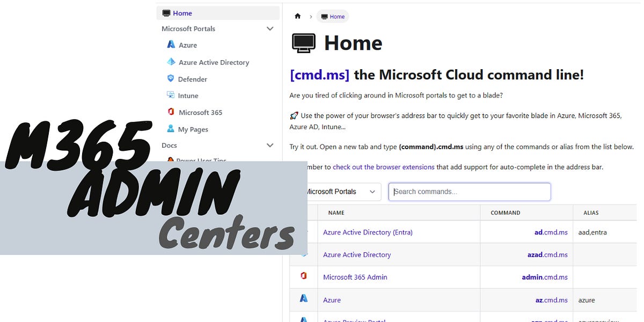Open the azad.cmd.ms command link
This screenshot has height=322, width=644.
click(x=547, y=254)
